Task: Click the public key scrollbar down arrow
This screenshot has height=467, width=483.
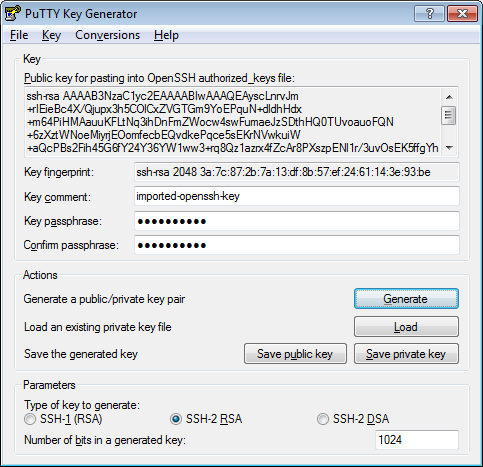Action: (x=449, y=147)
